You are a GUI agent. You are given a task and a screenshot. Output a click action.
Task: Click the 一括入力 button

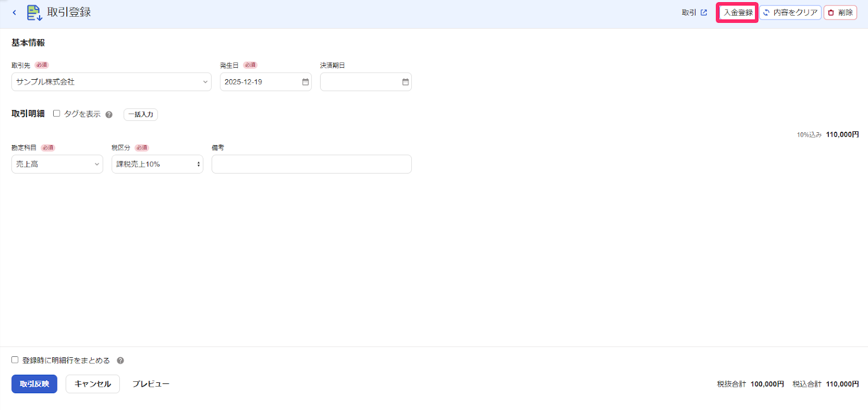(x=141, y=114)
